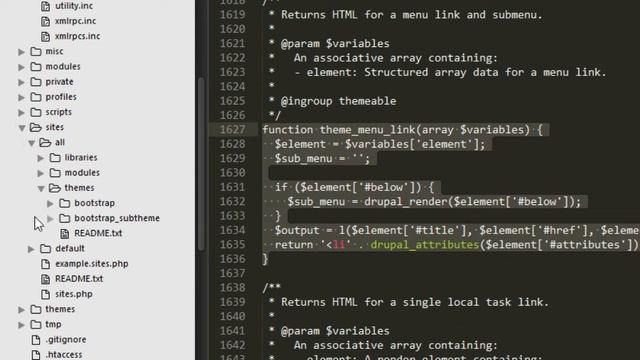Open README.txt under sites folder
This screenshot has height=360, width=640.
pyautogui.click(x=79, y=279)
